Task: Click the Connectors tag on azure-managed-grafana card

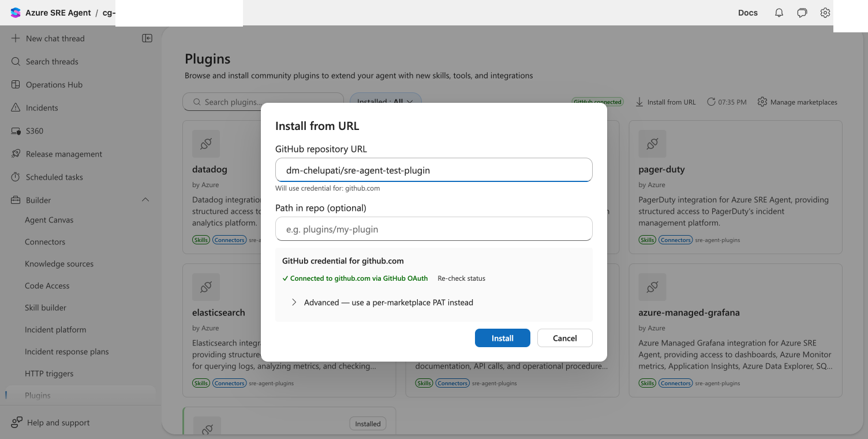Action: pyautogui.click(x=676, y=383)
